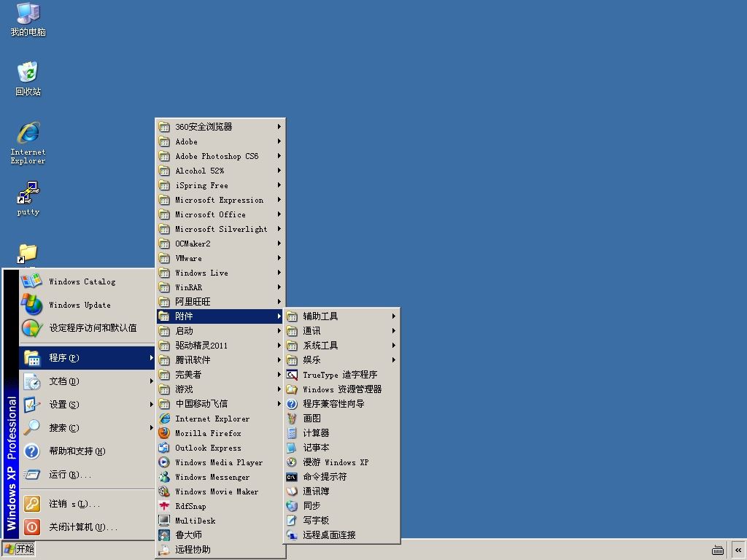Image resolution: width=747 pixels, height=560 pixels.
Task: Click the 记事本 notepad icon
Action: click(292, 448)
